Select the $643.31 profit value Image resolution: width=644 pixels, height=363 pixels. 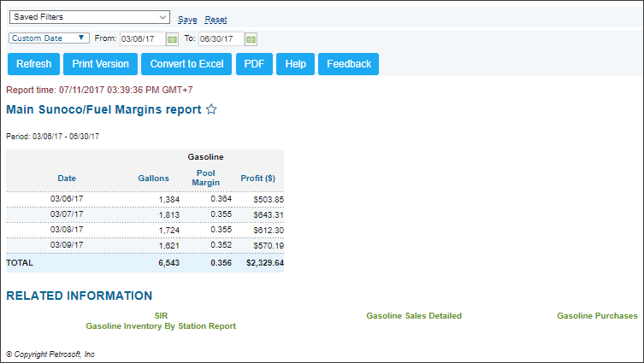(x=269, y=215)
